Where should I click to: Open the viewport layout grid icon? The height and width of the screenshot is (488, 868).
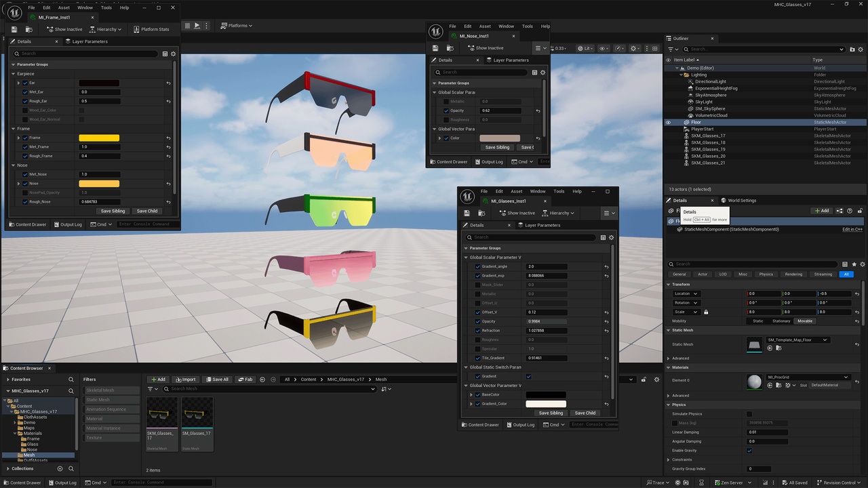click(654, 48)
